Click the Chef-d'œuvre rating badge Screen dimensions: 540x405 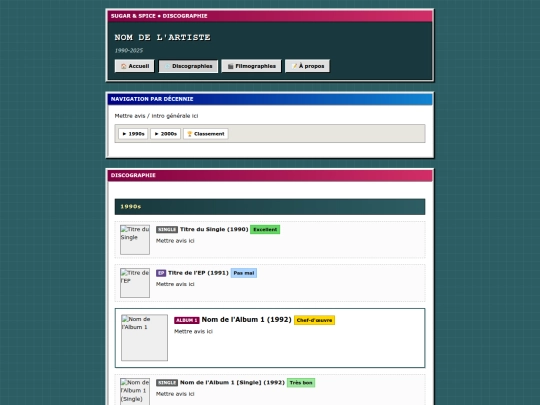click(314, 320)
